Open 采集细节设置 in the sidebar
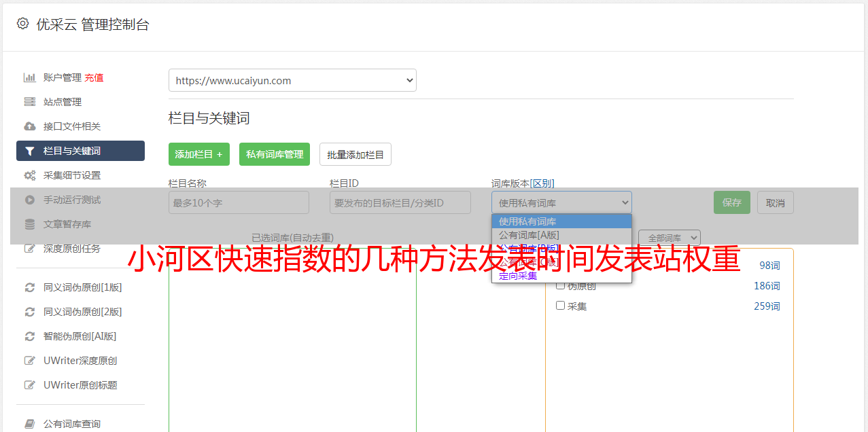Viewport: 868px width, 432px height. pyautogui.click(x=72, y=175)
